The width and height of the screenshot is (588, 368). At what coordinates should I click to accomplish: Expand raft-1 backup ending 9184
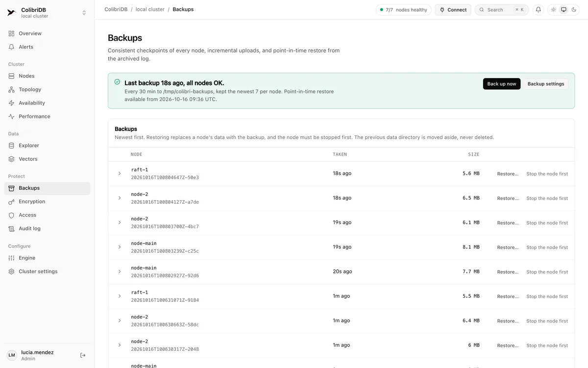[x=120, y=296]
